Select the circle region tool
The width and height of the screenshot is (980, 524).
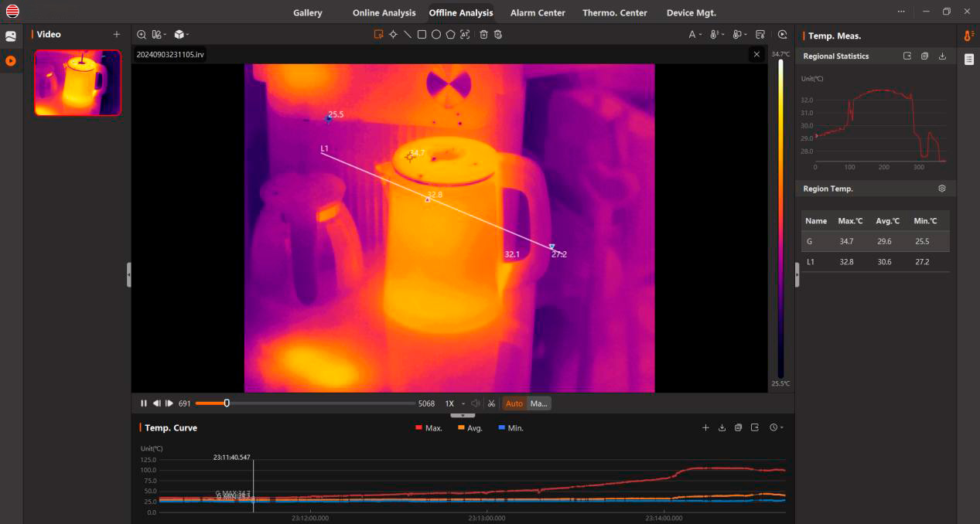coord(436,34)
